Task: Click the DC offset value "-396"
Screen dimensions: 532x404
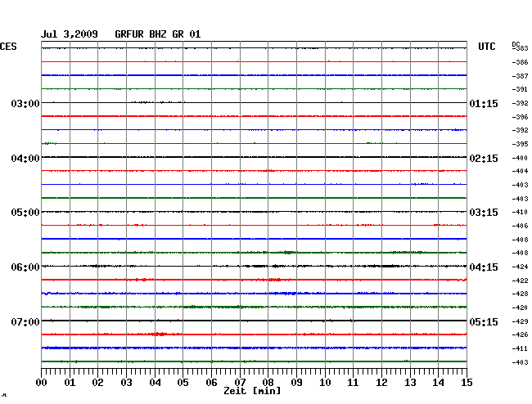Action: point(520,117)
